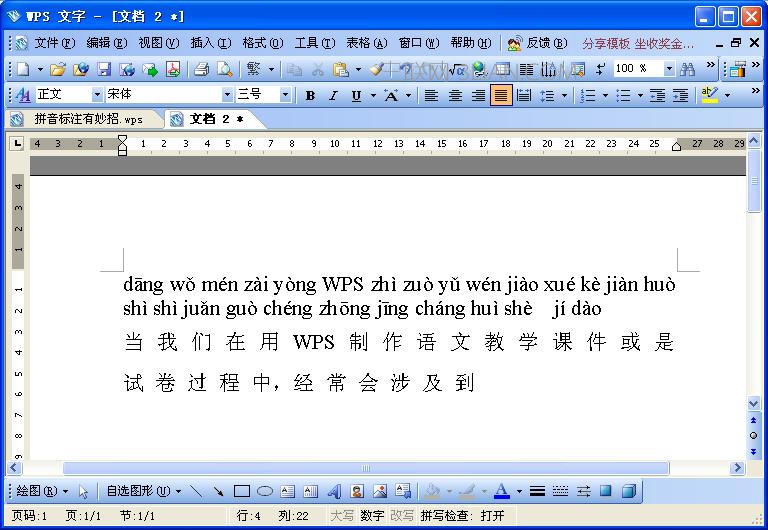This screenshot has height=530, width=768.
Task: Open the zoom percentage dropdown
Action: (x=669, y=69)
